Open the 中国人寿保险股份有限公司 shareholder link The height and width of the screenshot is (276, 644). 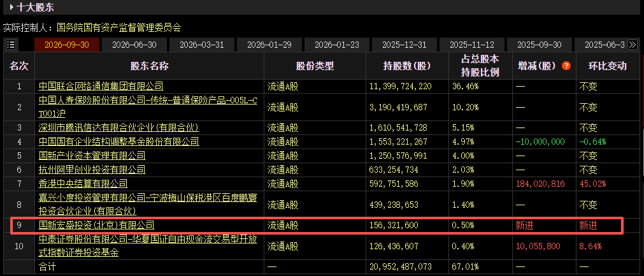(148, 106)
